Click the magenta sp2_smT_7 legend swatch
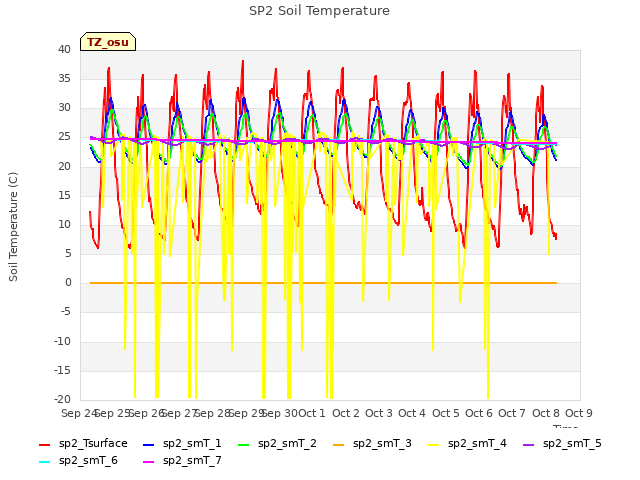This screenshot has height=480, width=640. click(x=149, y=462)
